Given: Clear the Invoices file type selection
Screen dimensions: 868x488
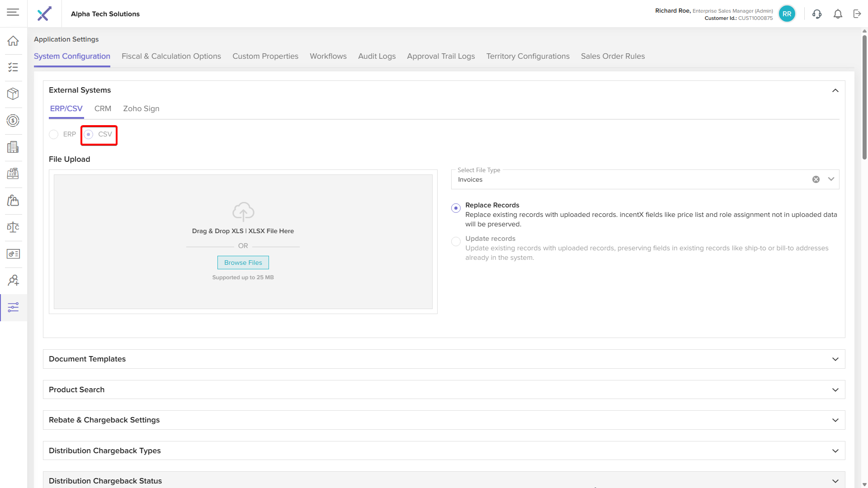Looking at the screenshot, I should point(816,179).
